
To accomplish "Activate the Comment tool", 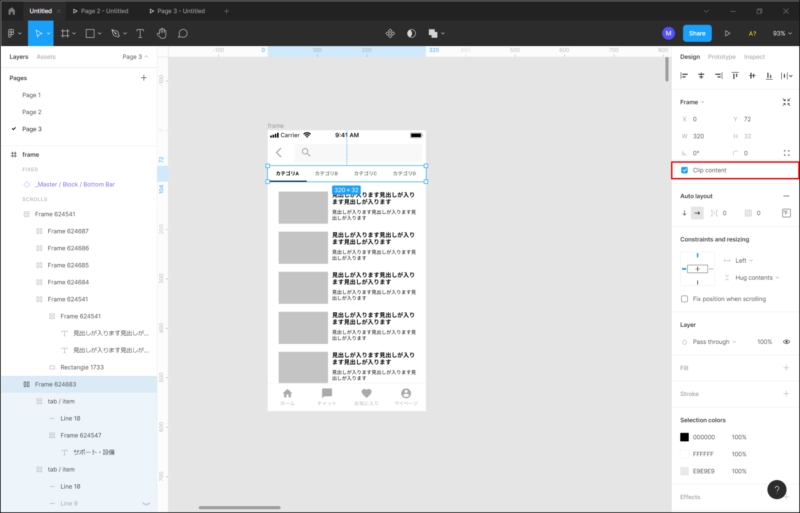I will [183, 33].
